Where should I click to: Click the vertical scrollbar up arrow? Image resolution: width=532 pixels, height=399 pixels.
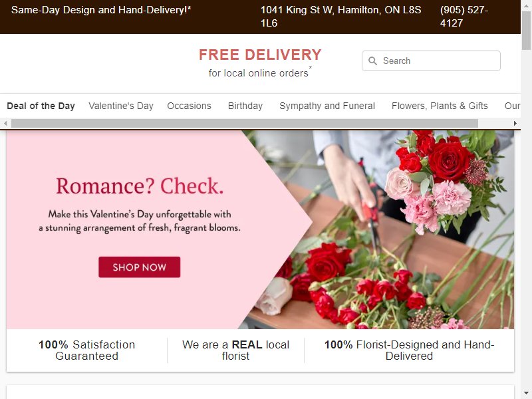click(x=526, y=5)
